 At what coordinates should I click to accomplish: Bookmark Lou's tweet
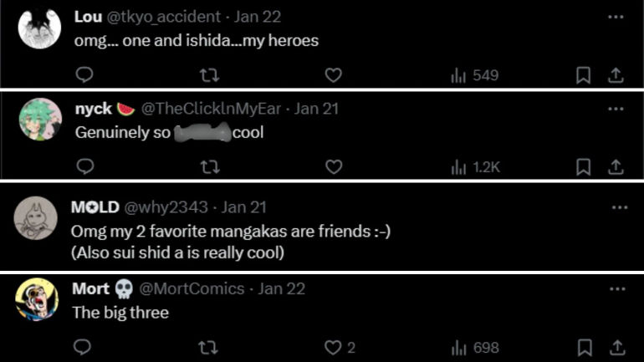pyautogui.click(x=584, y=75)
